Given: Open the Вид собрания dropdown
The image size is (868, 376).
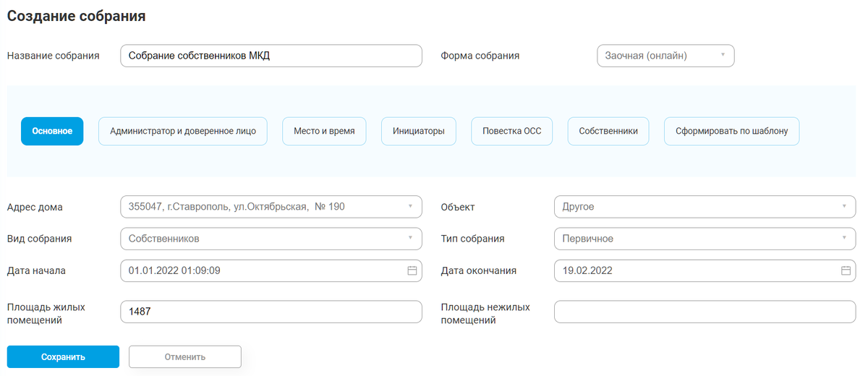Looking at the screenshot, I should point(271,239).
